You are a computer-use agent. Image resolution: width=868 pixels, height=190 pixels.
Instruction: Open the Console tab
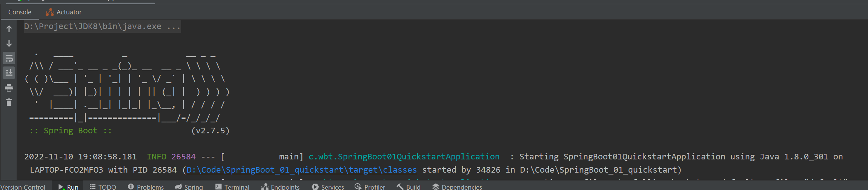[x=20, y=12]
